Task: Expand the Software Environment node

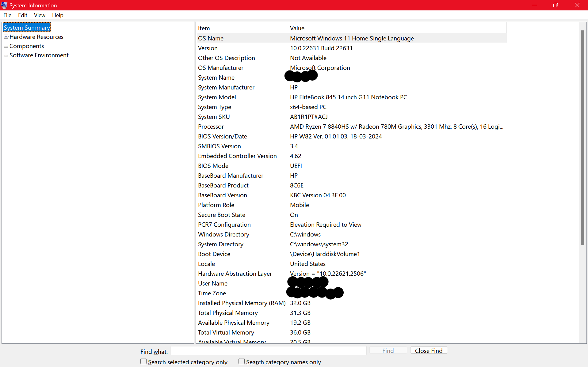Action: pyautogui.click(x=6, y=55)
